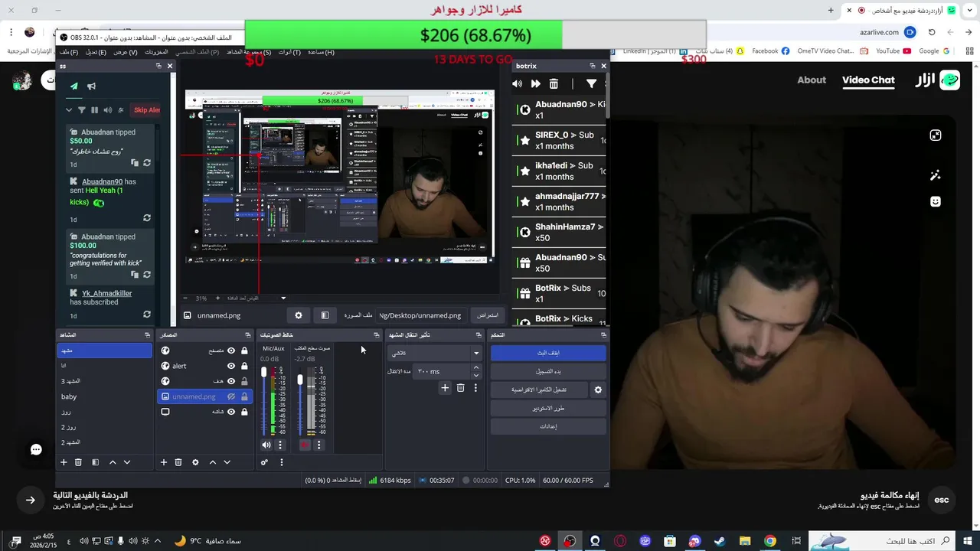Remove selected source with trash icon
The width and height of the screenshot is (980, 551).
coord(178,462)
